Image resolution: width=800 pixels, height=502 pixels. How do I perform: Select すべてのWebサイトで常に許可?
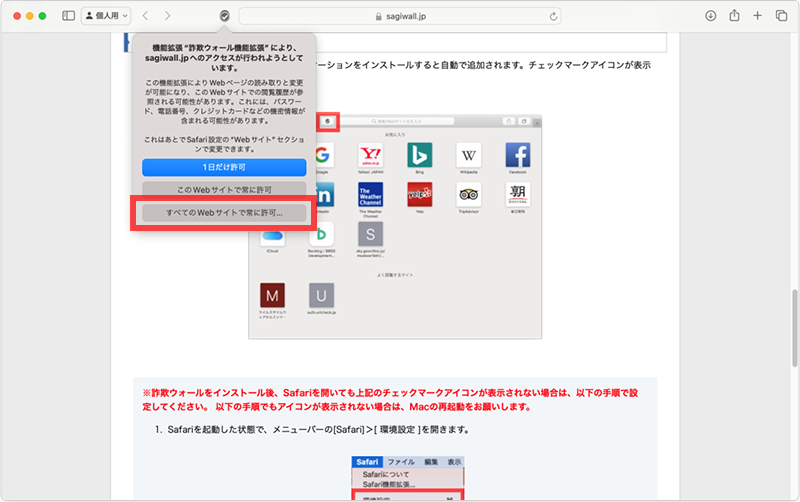click(224, 213)
